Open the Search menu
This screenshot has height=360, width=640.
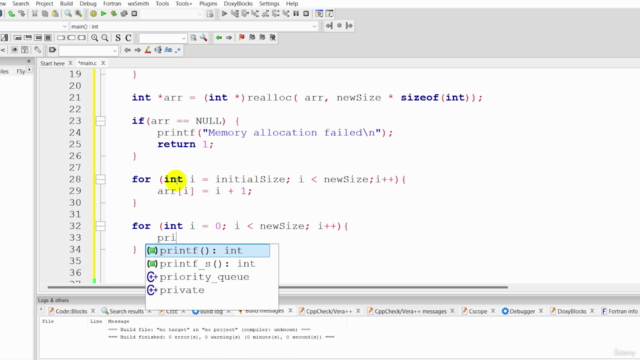20,4
